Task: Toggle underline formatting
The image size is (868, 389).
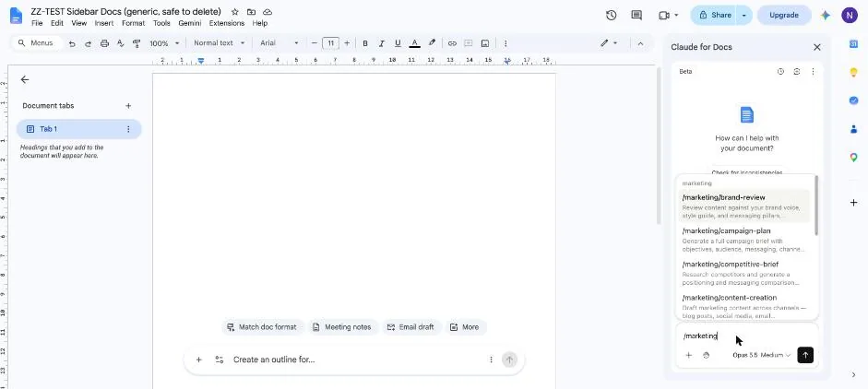Action: pyautogui.click(x=398, y=43)
